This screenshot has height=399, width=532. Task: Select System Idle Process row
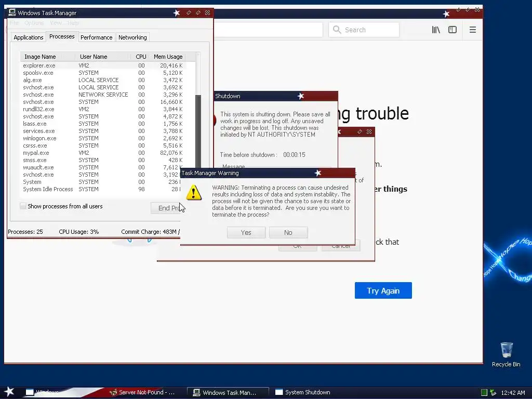pyautogui.click(x=100, y=189)
